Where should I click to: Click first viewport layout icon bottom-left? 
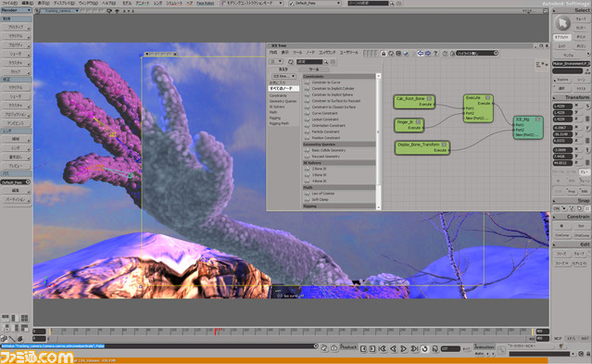[x=6, y=319]
